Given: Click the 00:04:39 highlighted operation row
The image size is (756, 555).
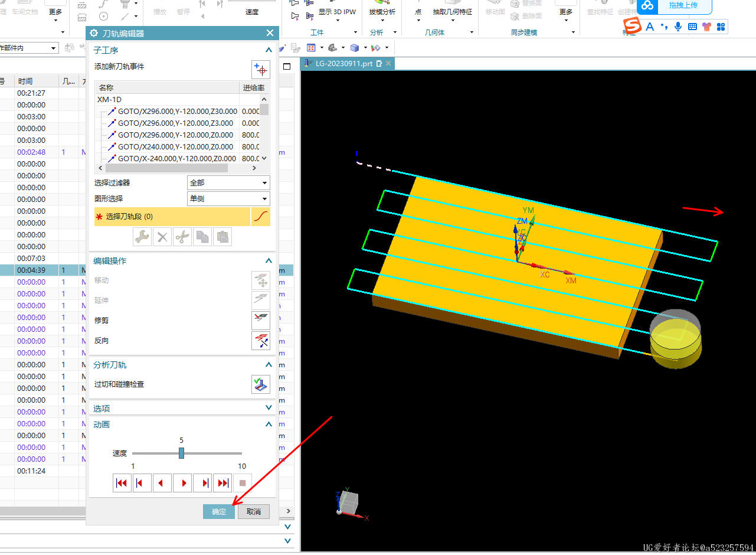Looking at the screenshot, I should click(146, 270).
